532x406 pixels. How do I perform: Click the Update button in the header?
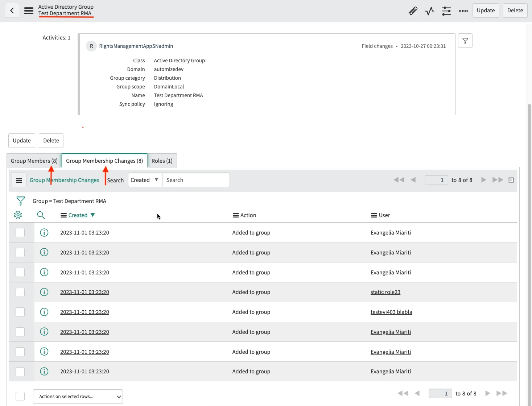click(x=486, y=11)
